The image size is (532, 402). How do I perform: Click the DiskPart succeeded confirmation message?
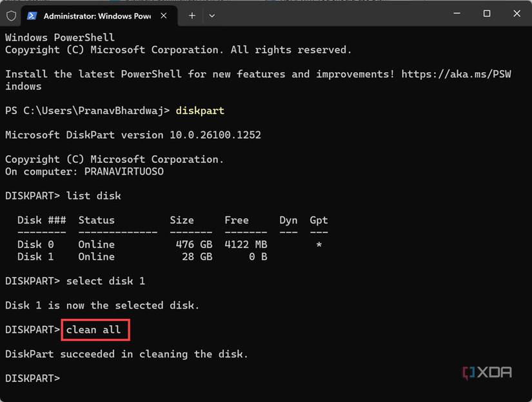click(126, 354)
